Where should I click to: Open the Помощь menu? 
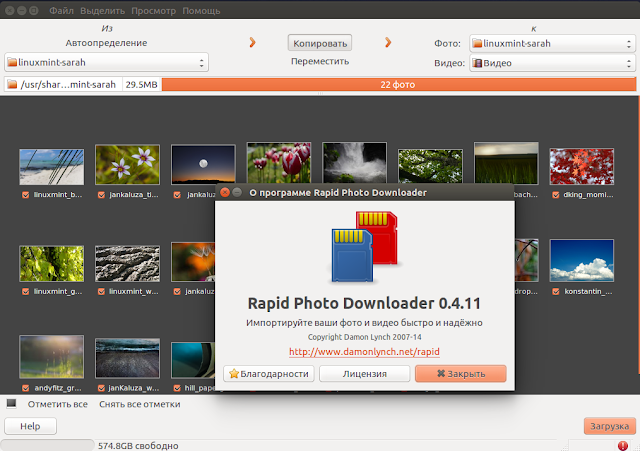point(201,11)
